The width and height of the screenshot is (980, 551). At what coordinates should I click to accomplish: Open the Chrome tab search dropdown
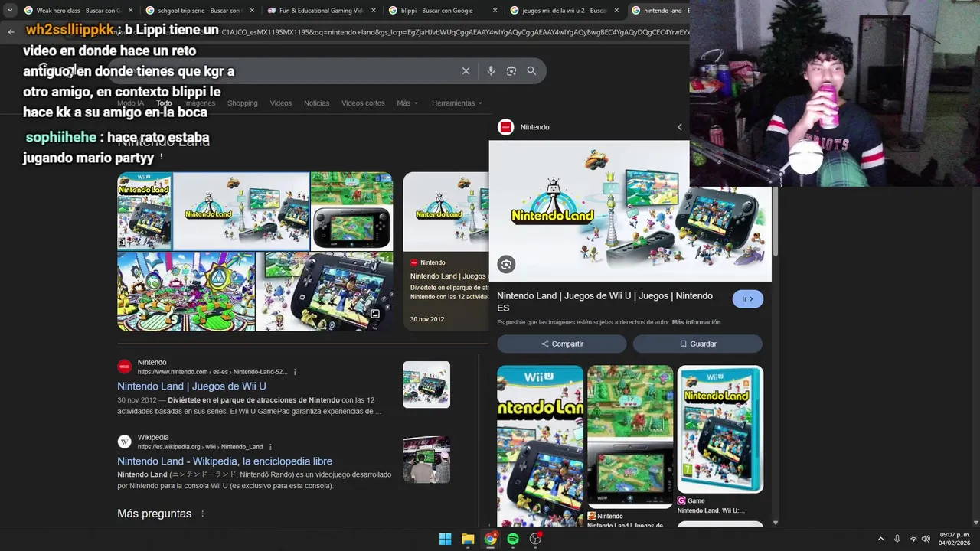pyautogui.click(x=10, y=11)
